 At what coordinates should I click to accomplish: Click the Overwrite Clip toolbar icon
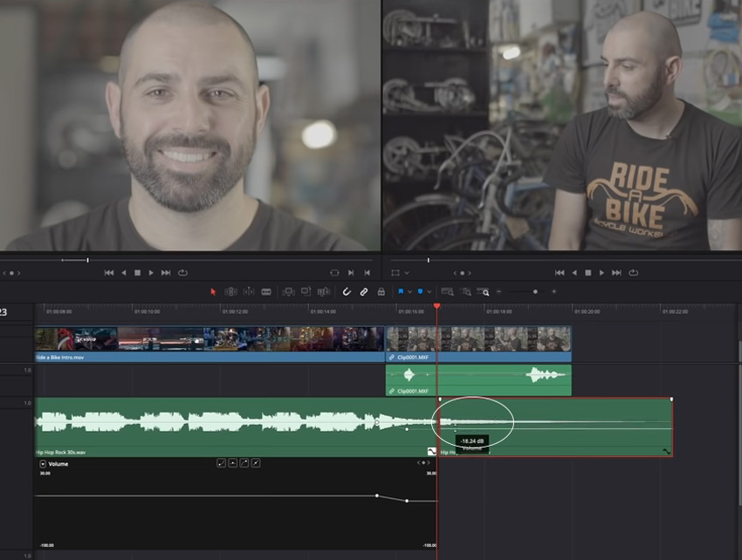306,291
